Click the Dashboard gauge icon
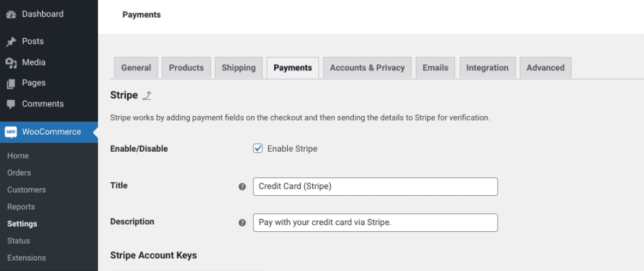 (11, 14)
